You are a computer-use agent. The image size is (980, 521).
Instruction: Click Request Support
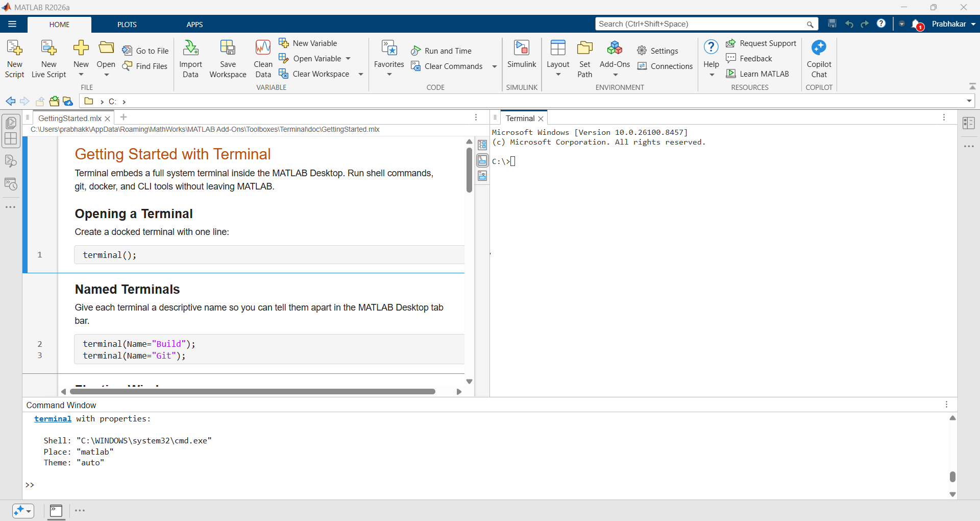tap(761, 43)
